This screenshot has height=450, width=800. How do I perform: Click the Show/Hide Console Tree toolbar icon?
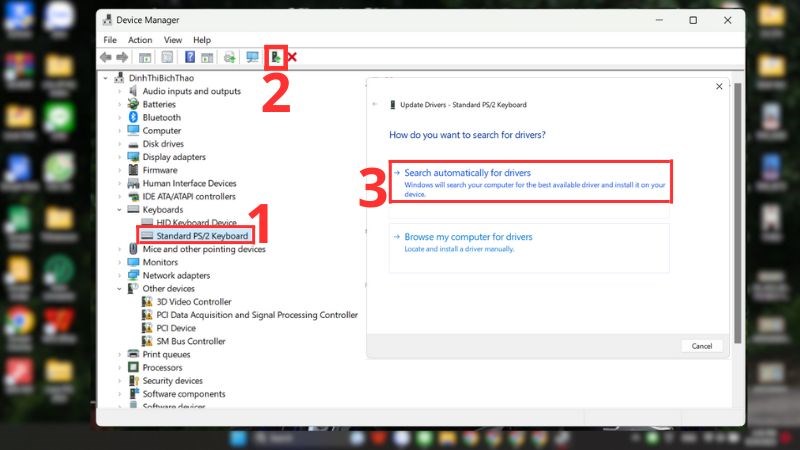(145, 57)
